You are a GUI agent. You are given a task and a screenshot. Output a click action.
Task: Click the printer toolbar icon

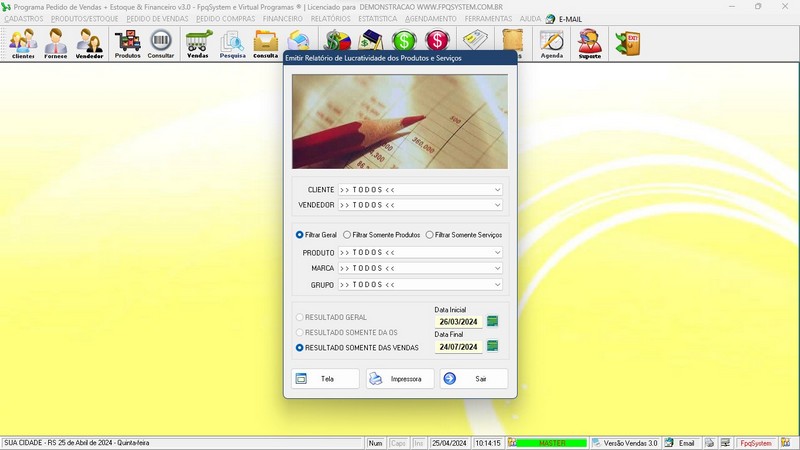298,40
